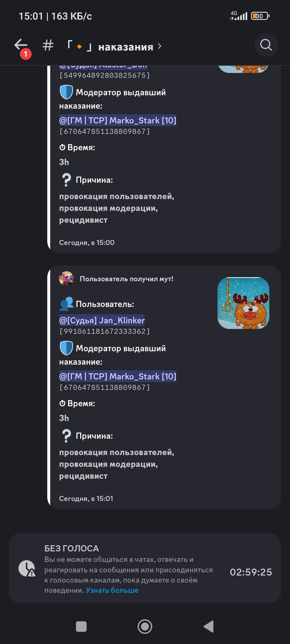Tap the users icon by Пользователь

pos(66,303)
